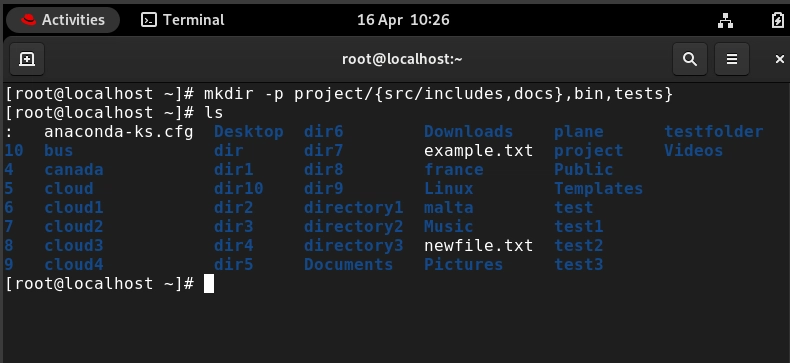Open the clock showing 16 Apr 10:26
Image resolution: width=790 pixels, height=363 pixels.
(403, 20)
